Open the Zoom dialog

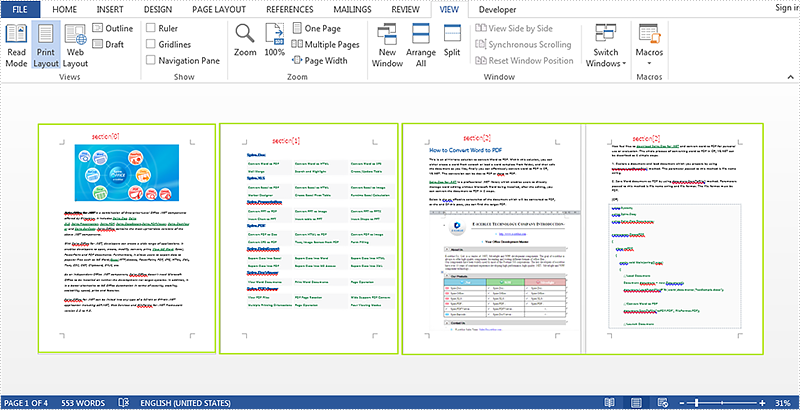(245, 40)
